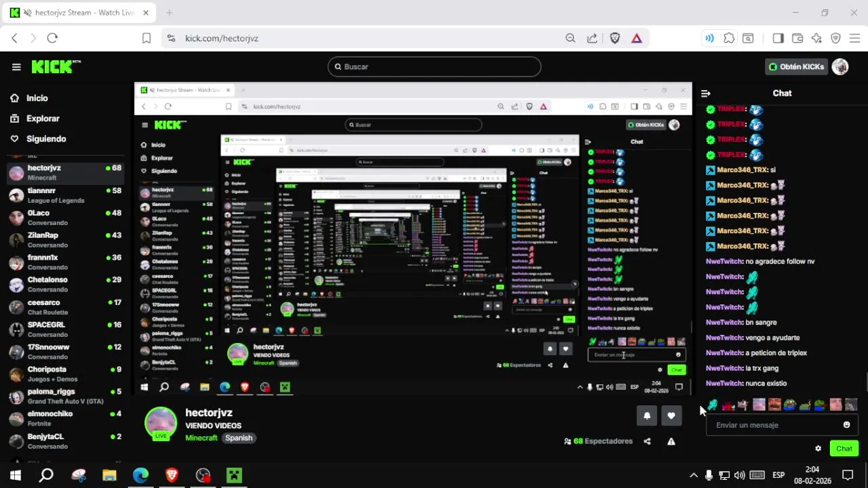
Task: Open ceesarco Chat Roulette channel
Action: pos(65,307)
